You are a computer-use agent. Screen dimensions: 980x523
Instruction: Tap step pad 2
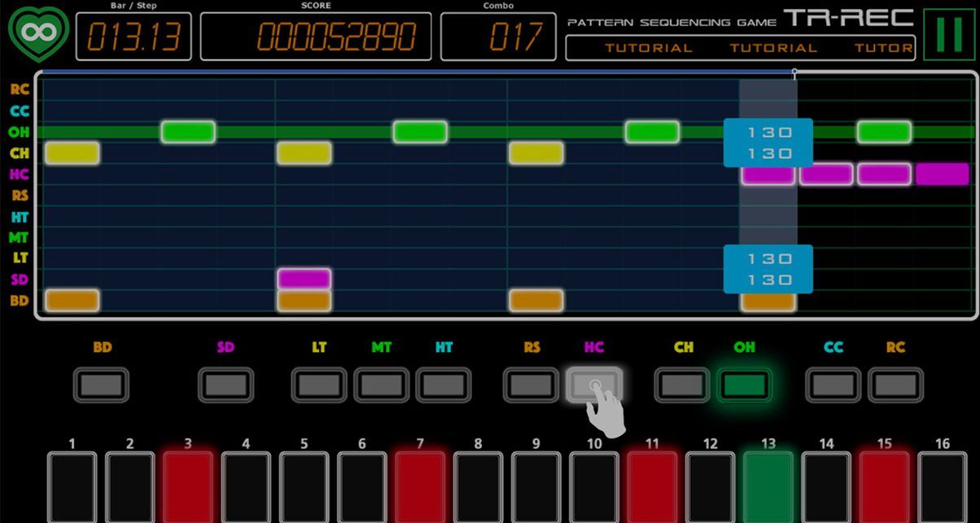click(x=130, y=487)
